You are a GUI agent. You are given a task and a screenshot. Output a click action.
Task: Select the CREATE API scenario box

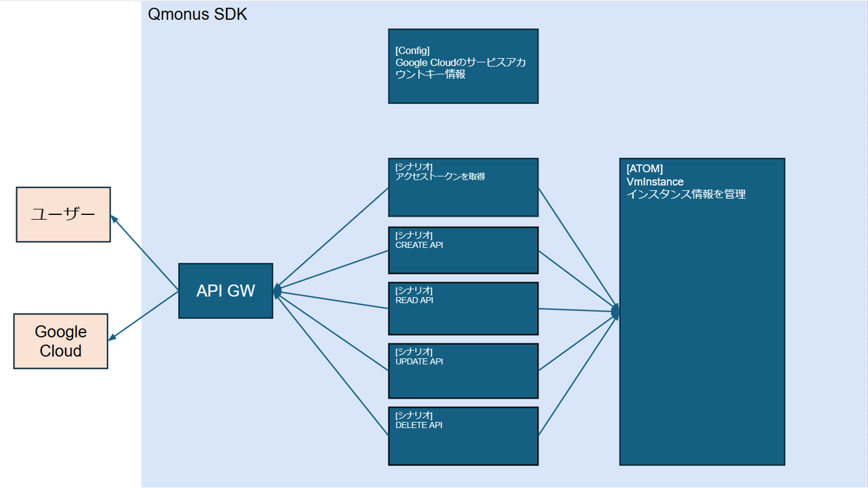[x=463, y=251]
